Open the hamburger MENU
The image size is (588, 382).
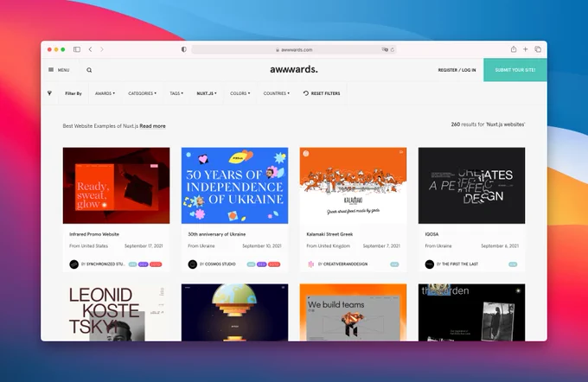59,70
